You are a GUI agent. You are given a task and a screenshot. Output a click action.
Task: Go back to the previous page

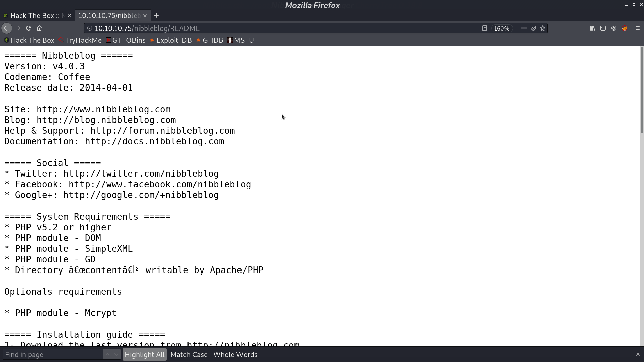(x=7, y=28)
